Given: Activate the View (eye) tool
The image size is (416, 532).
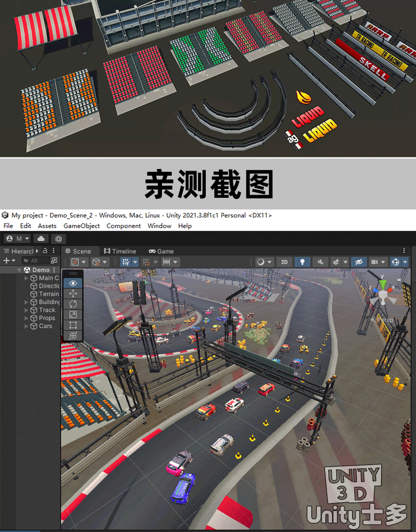Looking at the screenshot, I should pos(73,283).
